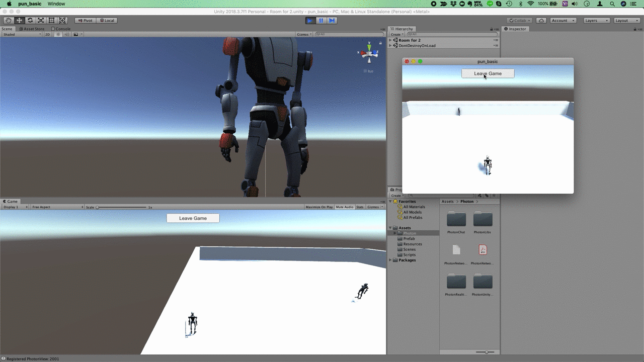
Task: Open the Layers dropdown
Action: pos(597,21)
